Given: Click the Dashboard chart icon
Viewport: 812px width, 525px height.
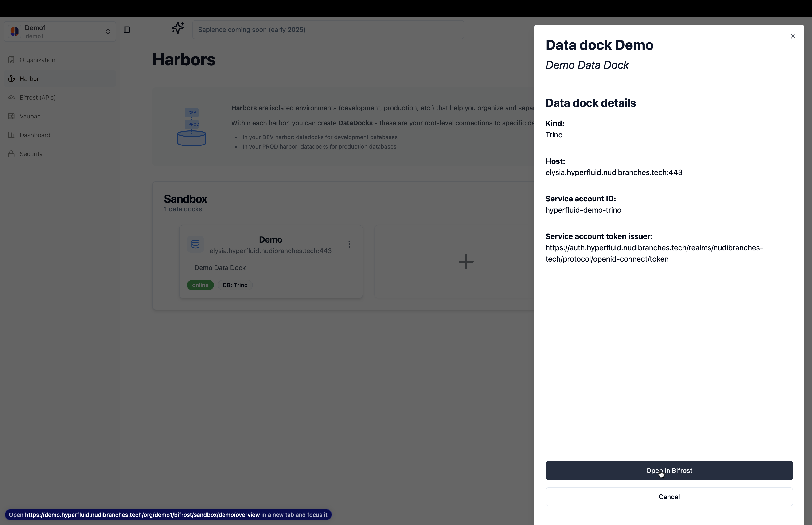Looking at the screenshot, I should (x=11, y=135).
